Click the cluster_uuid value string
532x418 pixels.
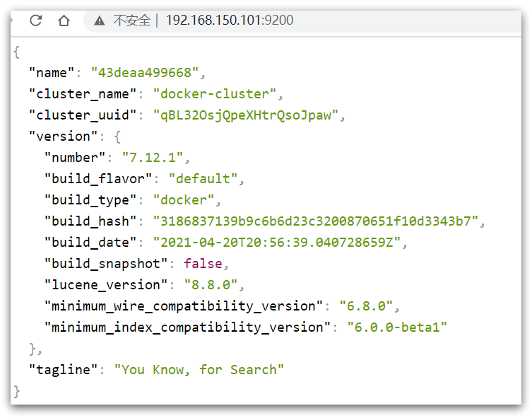246,115
